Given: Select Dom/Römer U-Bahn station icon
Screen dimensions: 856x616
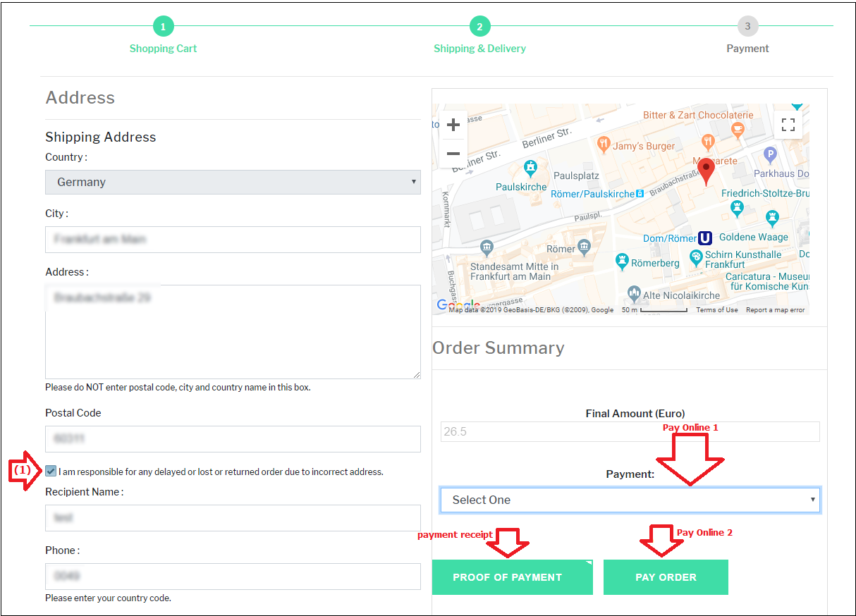Looking at the screenshot, I should point(705,238).
